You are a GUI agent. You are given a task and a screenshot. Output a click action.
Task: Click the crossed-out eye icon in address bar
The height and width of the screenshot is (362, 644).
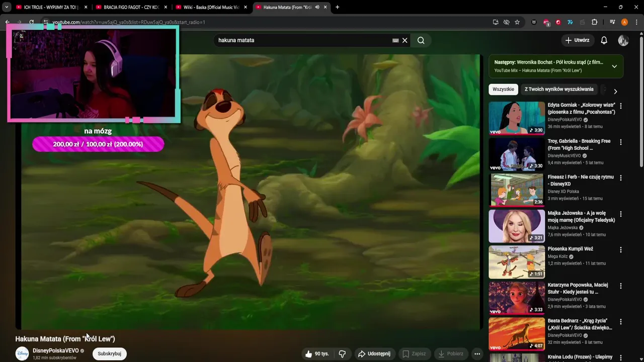point(506,22)
